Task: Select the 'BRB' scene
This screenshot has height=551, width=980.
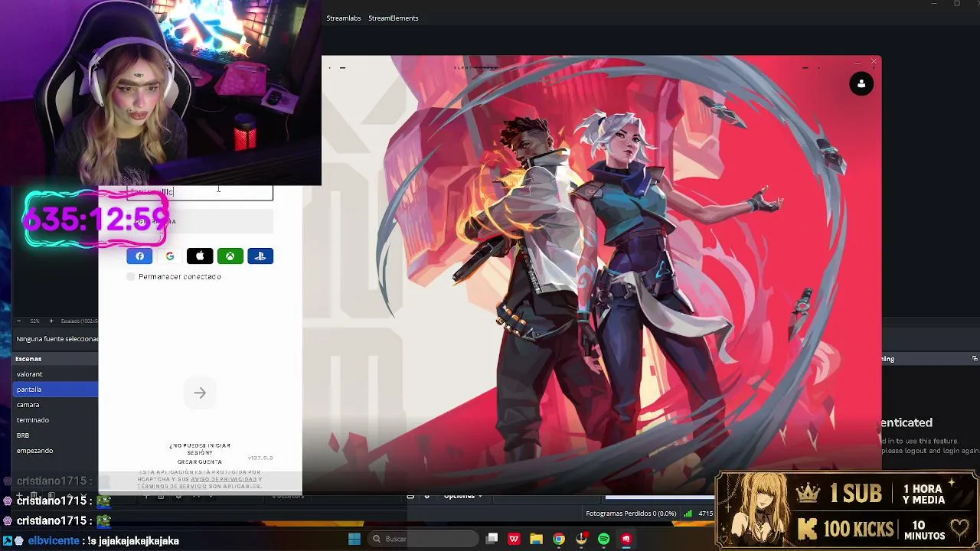Action: (57, 435)
